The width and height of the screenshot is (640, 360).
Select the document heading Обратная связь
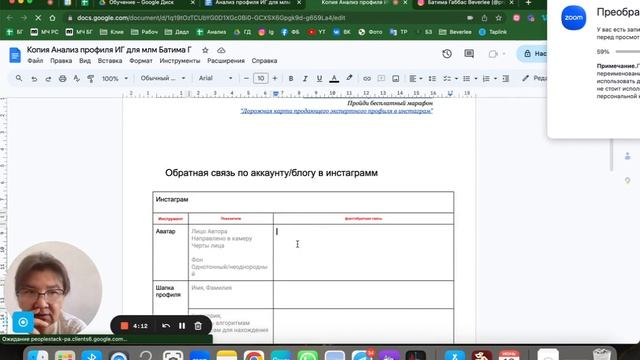[271, 173]
